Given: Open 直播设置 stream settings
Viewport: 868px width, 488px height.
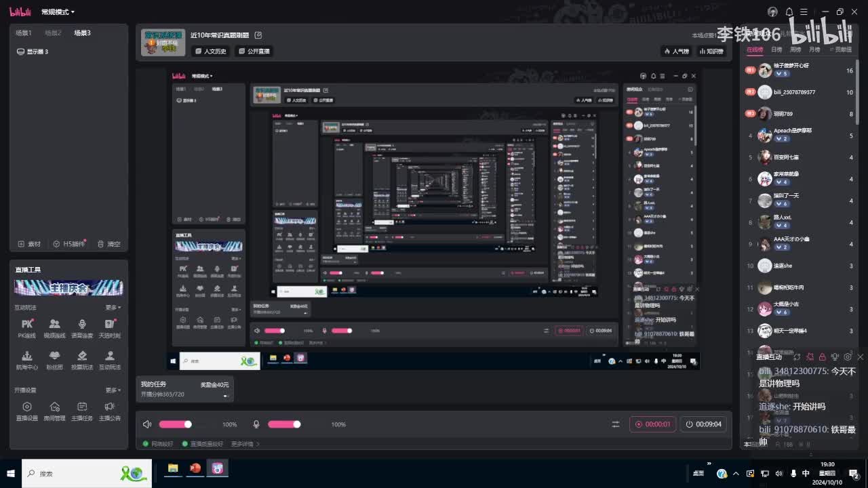Looking at the screenshot, I should pos(27,411).
